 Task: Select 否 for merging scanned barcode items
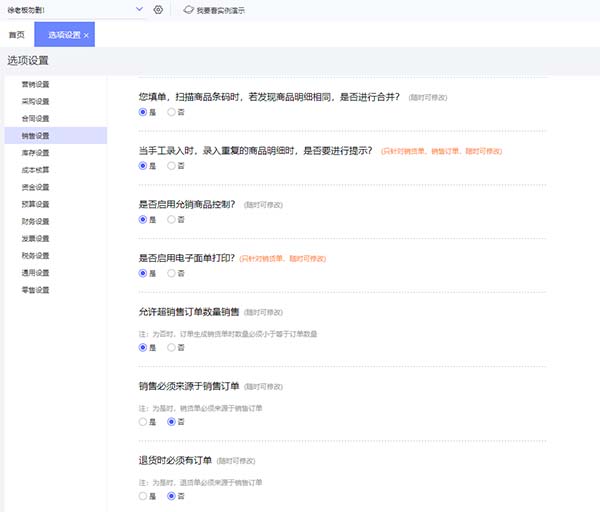(172, 112)
